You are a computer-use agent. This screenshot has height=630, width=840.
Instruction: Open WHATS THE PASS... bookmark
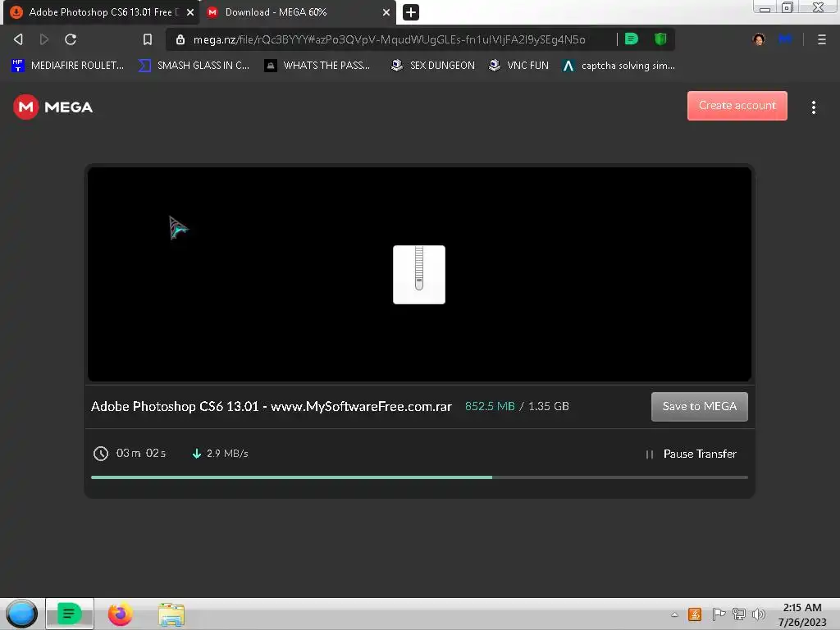click(x=317, y=66)
